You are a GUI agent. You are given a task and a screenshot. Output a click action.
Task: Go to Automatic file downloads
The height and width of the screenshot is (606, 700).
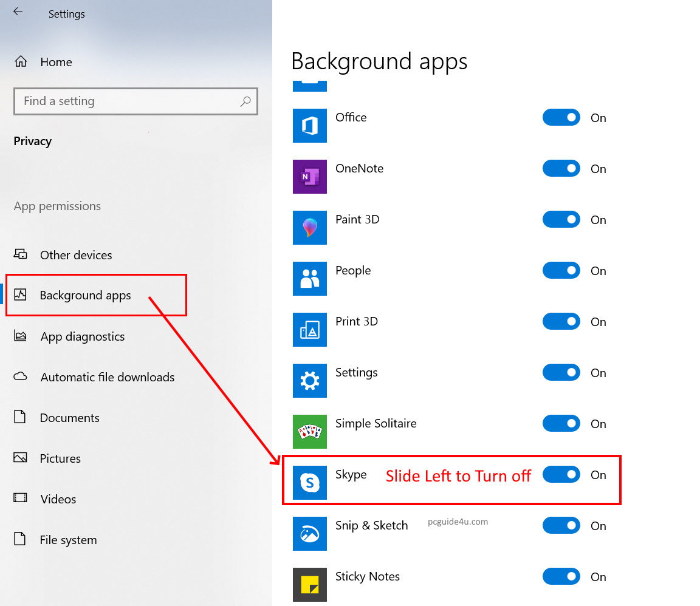coord(107,377)
